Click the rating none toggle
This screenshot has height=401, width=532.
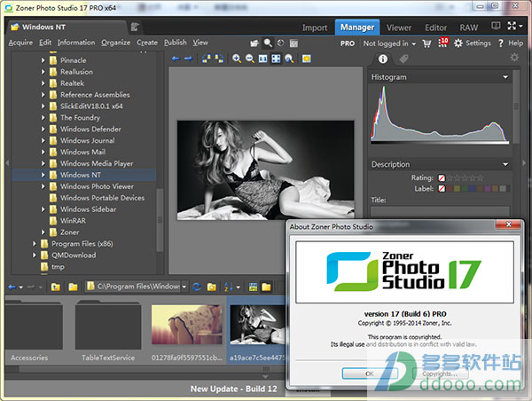point(442,178)
